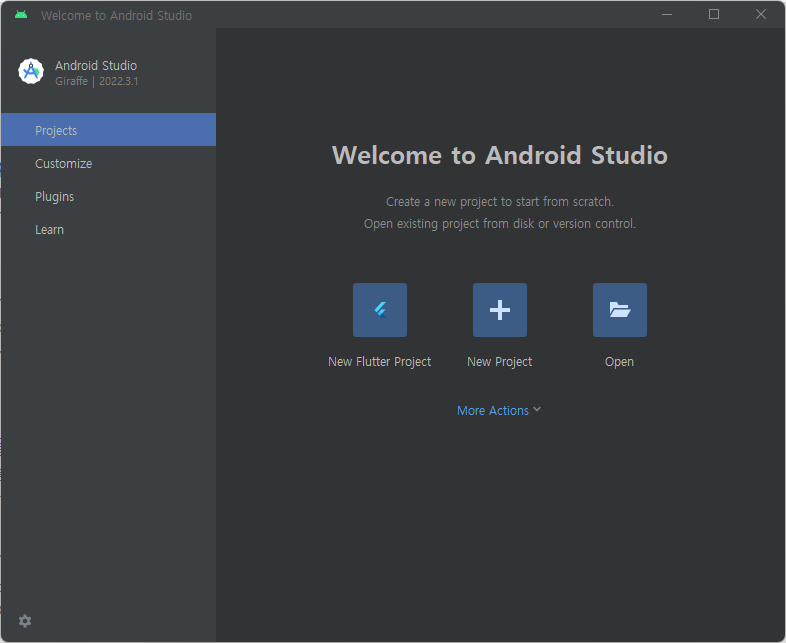The height and width of the screenshot is (643, 786).
Task: Select the Projects tab
Action: point(108,130)
